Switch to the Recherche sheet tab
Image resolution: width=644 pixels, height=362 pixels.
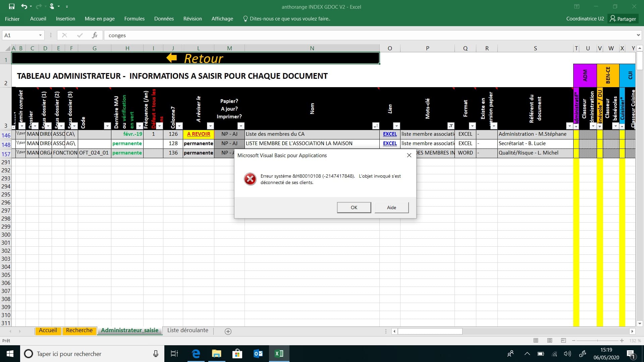[x=79, y=330]
